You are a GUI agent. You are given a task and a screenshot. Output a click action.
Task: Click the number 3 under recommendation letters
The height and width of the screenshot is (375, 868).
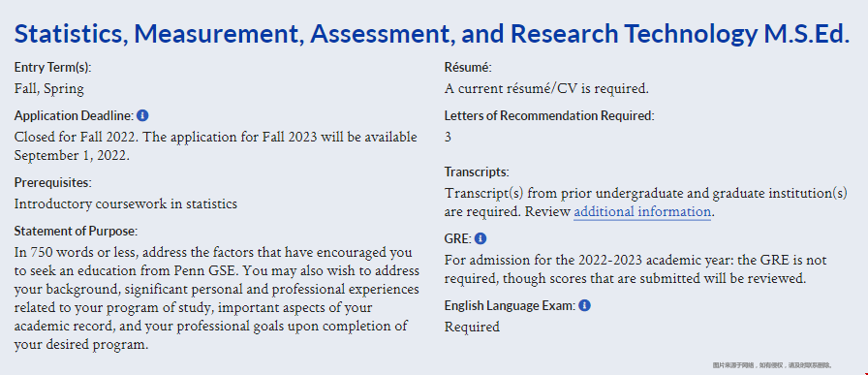(448, 138)
